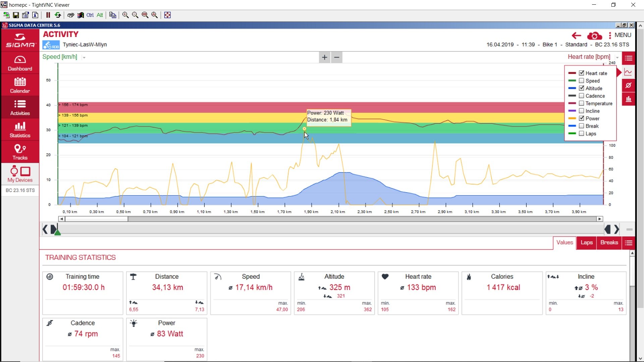The height and width of the screenshot is (362, 644).
Task: Click the Heart rate statistics card
Action: click(418, 293)
